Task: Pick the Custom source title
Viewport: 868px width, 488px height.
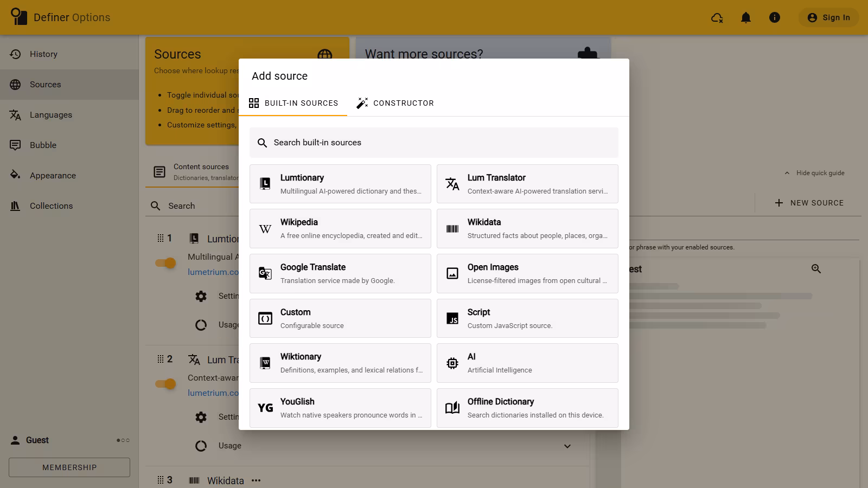Action: pyautogui.click(x=296, y=312)
